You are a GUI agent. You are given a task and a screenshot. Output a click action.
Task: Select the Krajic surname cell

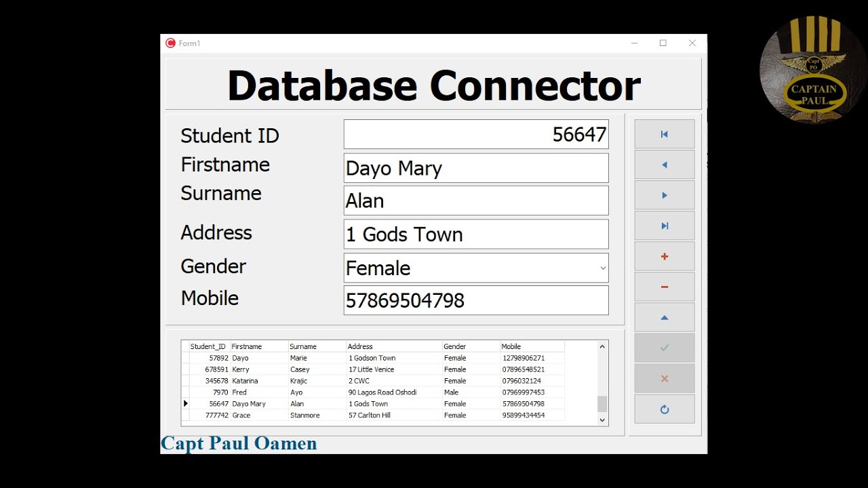pos(317,381)
